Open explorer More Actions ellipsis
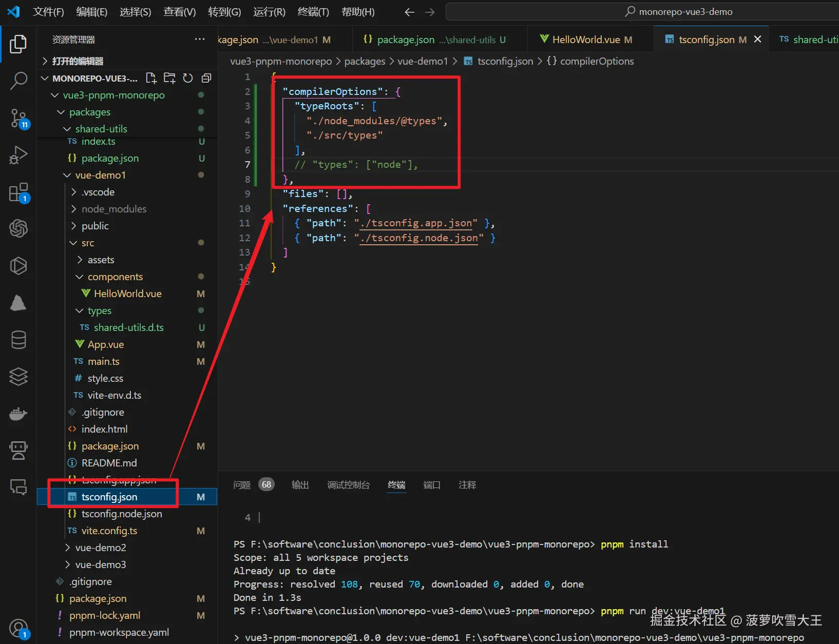Screen dimensions: 839x644 pos(200,40)
